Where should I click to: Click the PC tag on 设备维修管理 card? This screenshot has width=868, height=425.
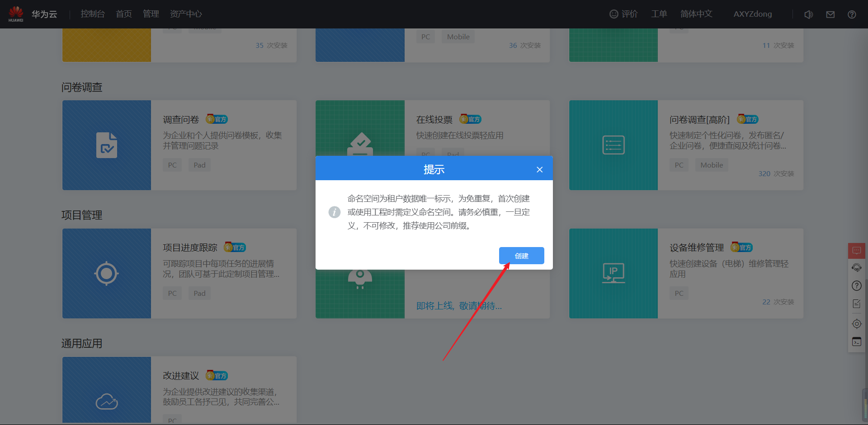click(x=679, y=294)
